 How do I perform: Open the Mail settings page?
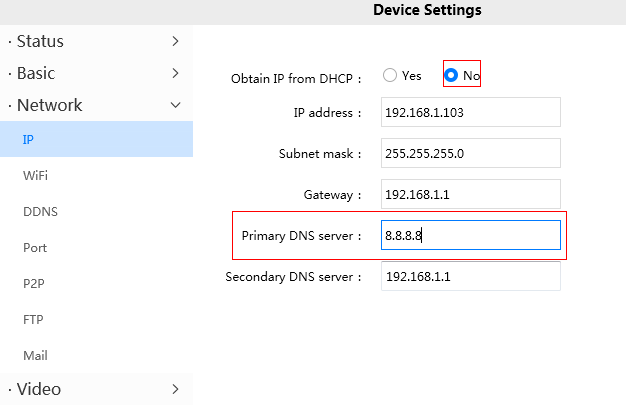click(x=35, y=355)
